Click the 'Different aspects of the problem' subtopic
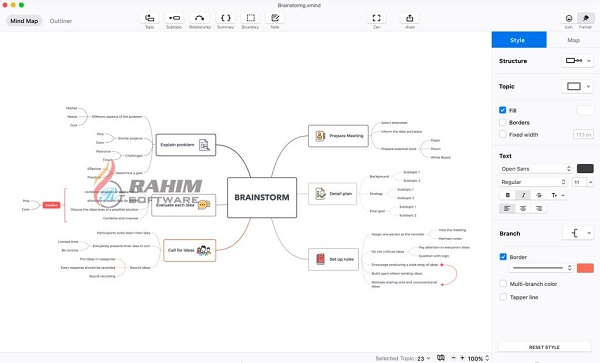Viewport: 600px width, 363px height. point(117,117)
